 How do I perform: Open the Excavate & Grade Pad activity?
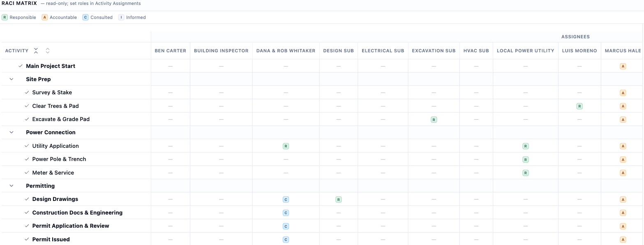click(x=61, y=119)
